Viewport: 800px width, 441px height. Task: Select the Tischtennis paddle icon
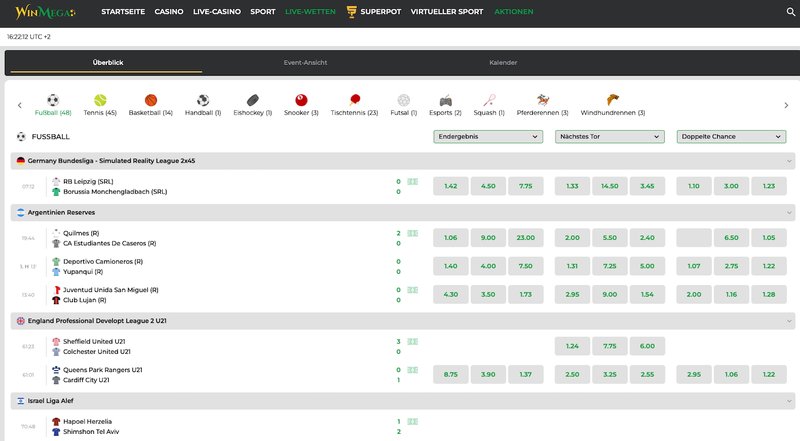(355, 100)
